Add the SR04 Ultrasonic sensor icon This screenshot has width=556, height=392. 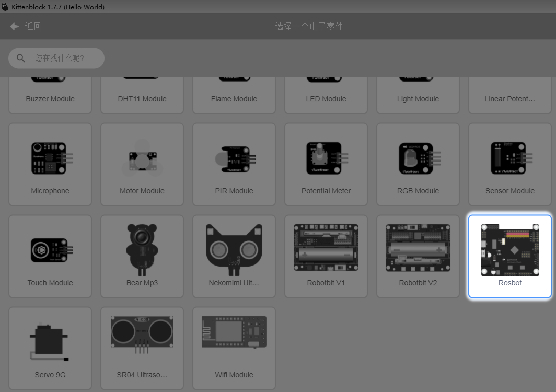pos(142,335)
